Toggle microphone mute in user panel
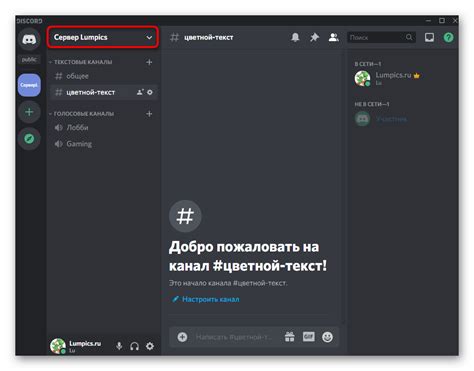Image resolution: width=474 pixels, height=371 pixels. [x=119, y=346]
